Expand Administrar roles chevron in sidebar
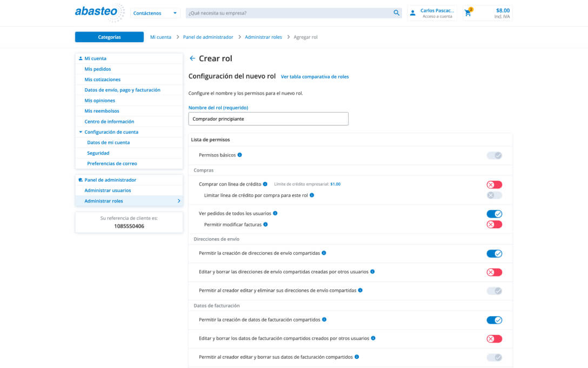Image resolution: width=588 pixels, height=368 pixels. click(x=178, y=201)
